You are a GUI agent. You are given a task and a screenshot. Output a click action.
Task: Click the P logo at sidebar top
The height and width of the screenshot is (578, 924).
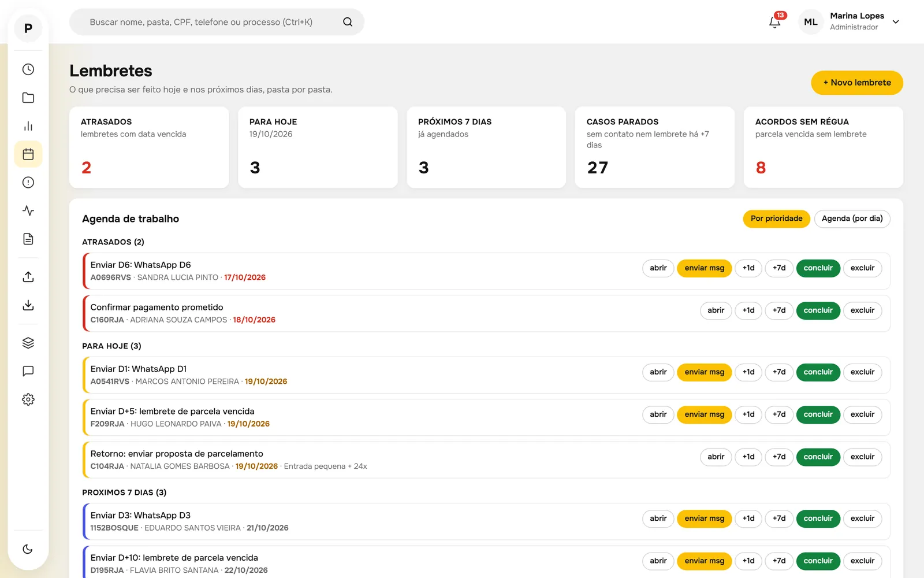coord(28,28)
